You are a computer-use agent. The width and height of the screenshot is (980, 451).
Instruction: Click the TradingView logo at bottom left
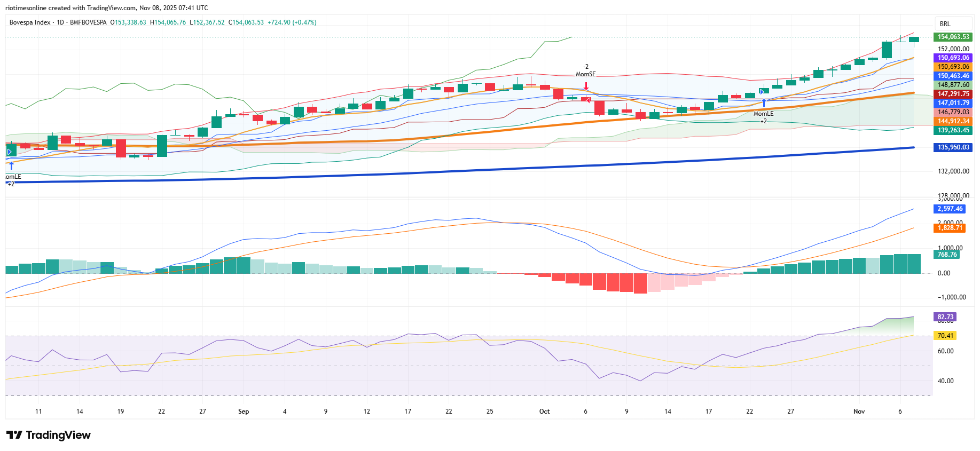[49, 435]
